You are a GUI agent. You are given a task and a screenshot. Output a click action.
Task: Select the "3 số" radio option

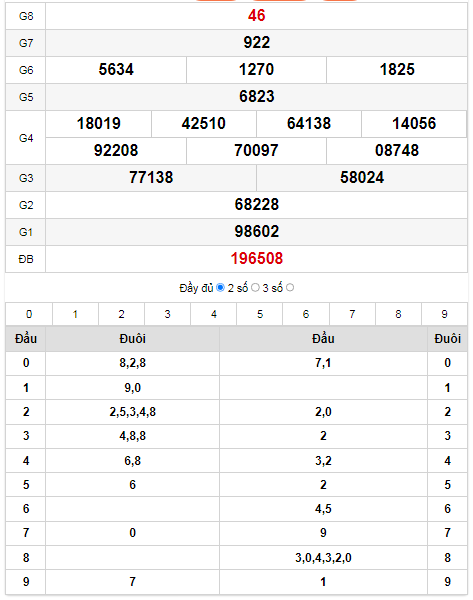(x=290, y=287)
